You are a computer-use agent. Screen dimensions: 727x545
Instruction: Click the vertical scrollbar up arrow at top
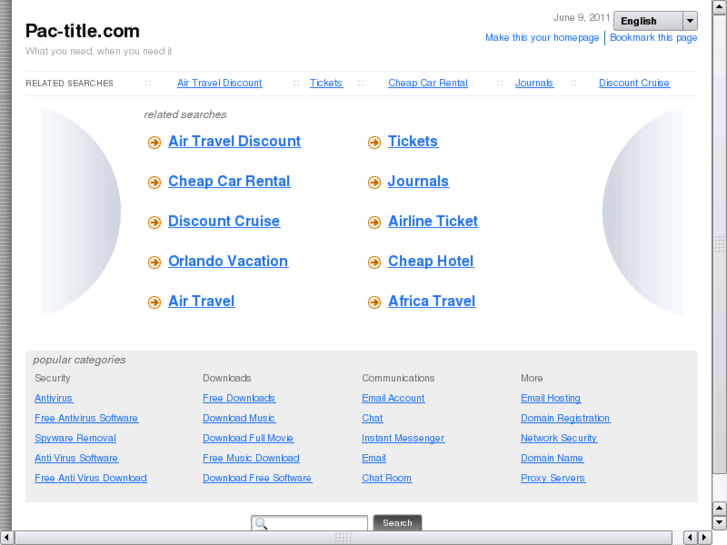719,7
